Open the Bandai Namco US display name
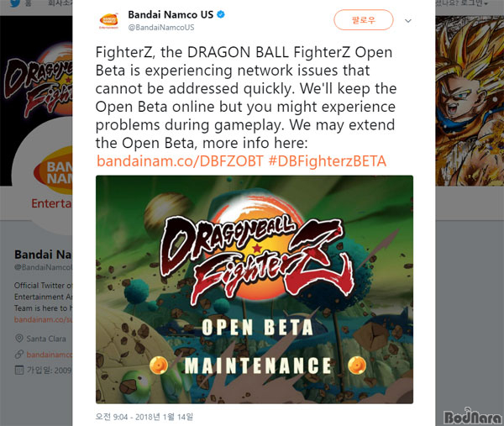Image resolution: width=504 pixels, height=426 pixels. 171,15
